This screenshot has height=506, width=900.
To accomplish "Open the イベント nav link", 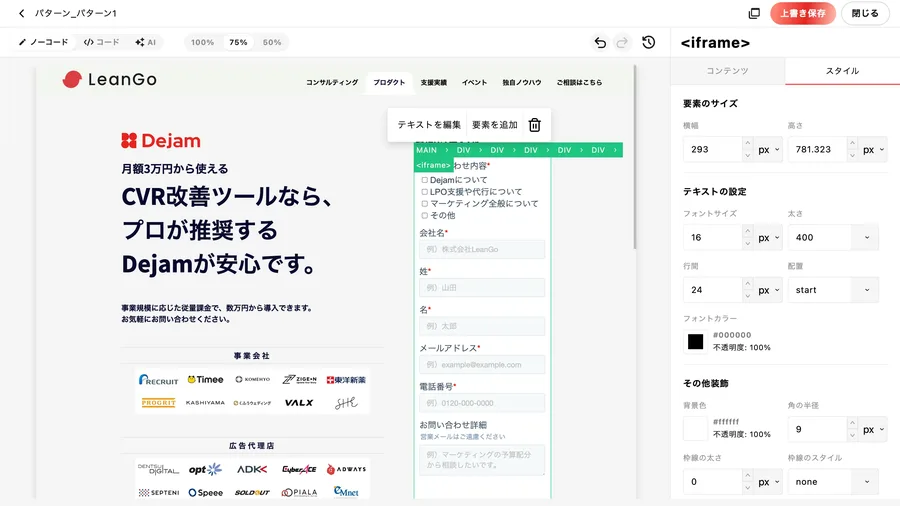I will click(x=474, y=83).
